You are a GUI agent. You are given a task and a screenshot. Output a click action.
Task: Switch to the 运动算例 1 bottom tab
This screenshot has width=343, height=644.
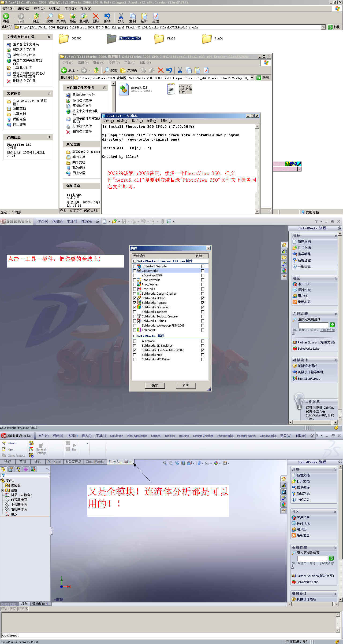[40, 604]
